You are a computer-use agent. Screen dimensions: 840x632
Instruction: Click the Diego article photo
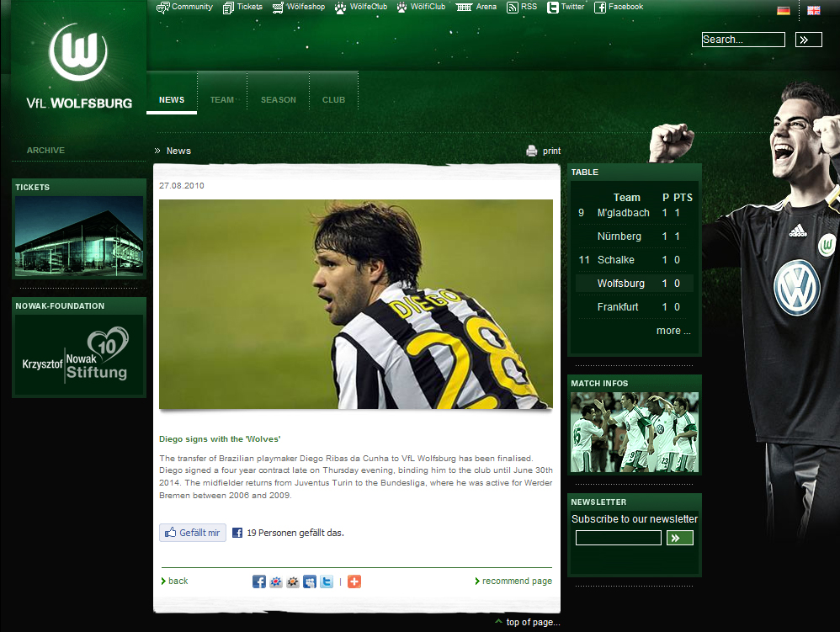point(356,304)
